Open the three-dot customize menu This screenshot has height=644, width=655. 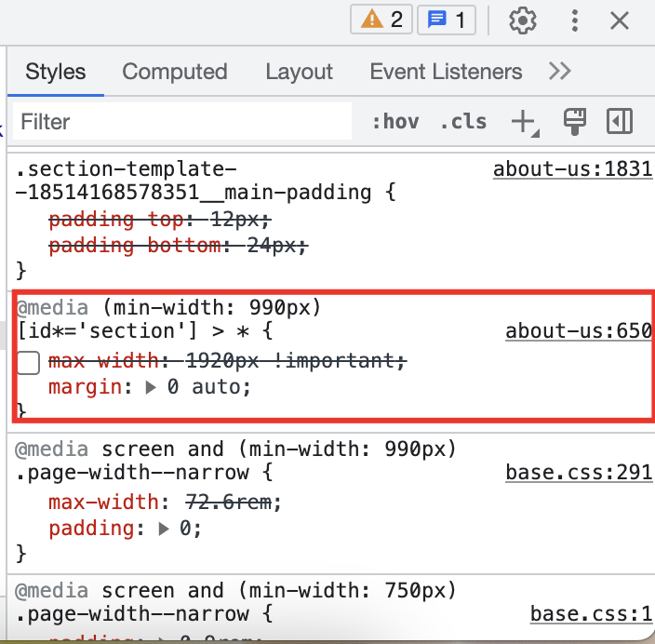[575, 20]
